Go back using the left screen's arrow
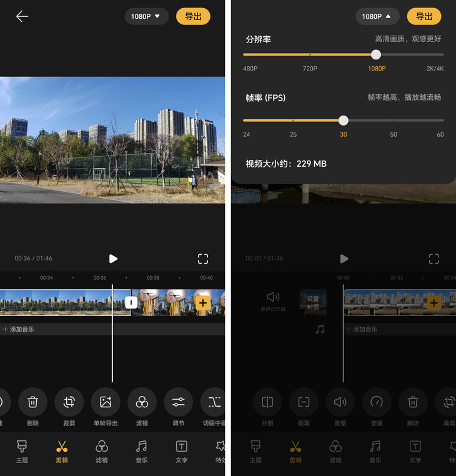This screenshot has height=476, width=456. (x=22, y=16)
